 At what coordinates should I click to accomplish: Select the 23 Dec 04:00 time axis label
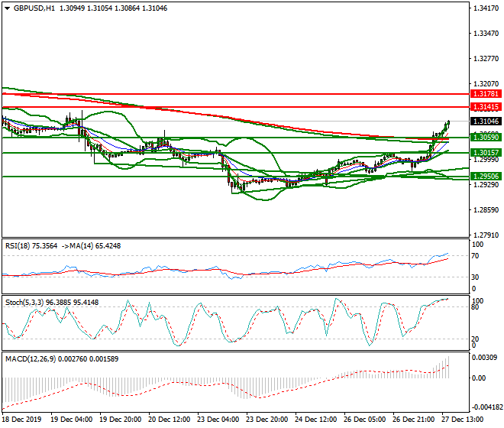point(218,420)
